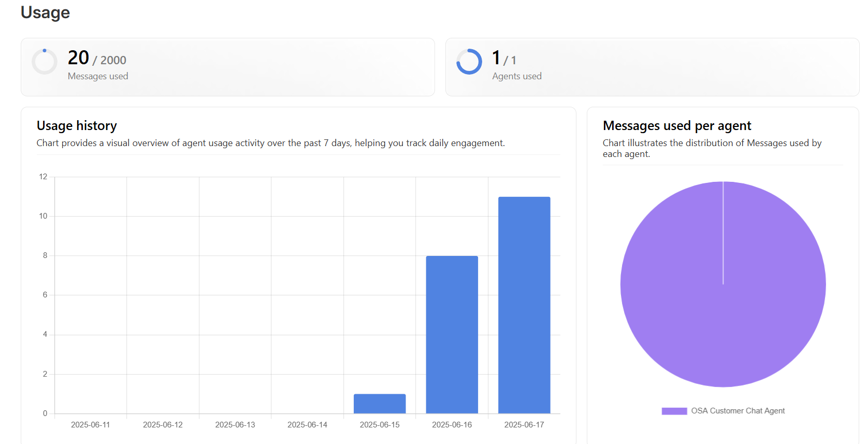
Task: Select the 2025-06-17 bar in the chart
Action: click(x=524, y=305)
